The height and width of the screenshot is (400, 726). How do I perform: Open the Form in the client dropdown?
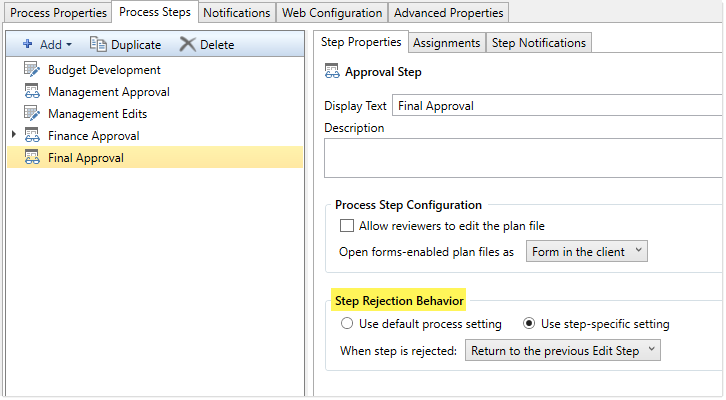coord(587,252)
